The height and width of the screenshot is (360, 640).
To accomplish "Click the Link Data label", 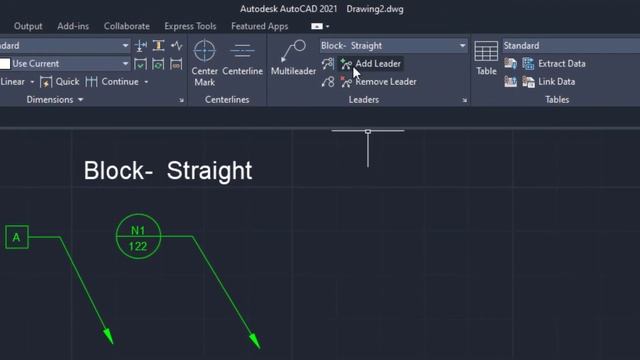I will click(x=556, y=82).
